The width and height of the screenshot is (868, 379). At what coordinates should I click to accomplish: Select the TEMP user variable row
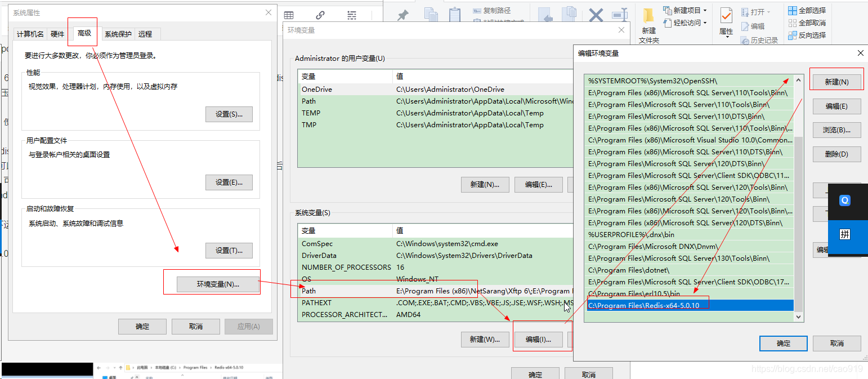point(436,113)
